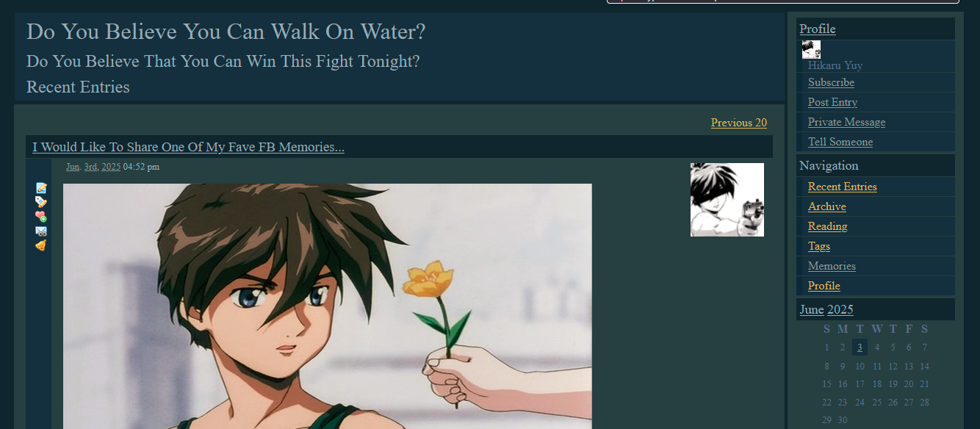Select day 3 in the June calendar
Screen dimensions: 980x429
click(860, 347)
